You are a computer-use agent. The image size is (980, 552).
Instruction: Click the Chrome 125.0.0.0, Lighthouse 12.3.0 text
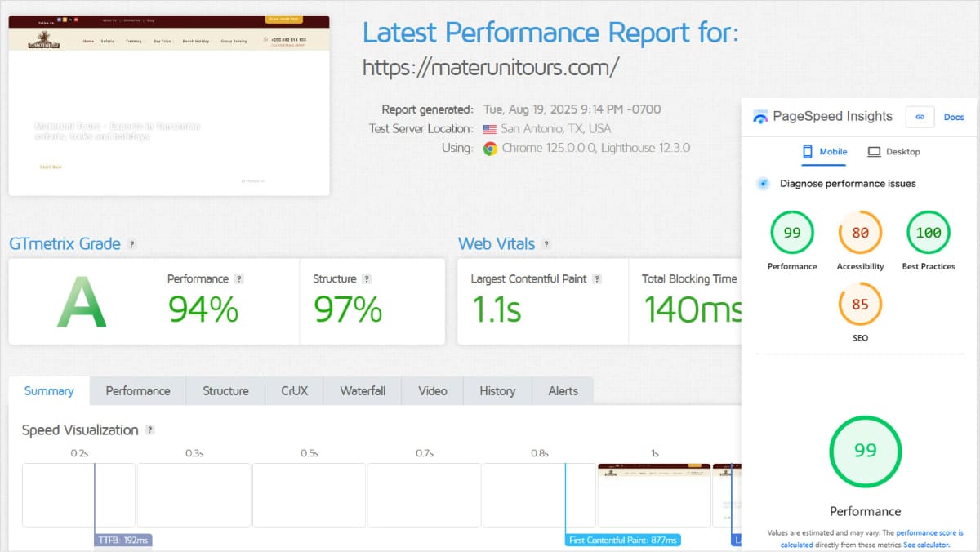pyautogui.click(x=596, y=149)
